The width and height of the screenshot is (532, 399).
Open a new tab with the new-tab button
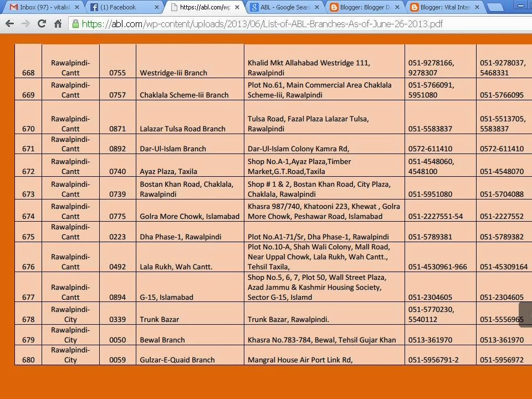[495, 7]
